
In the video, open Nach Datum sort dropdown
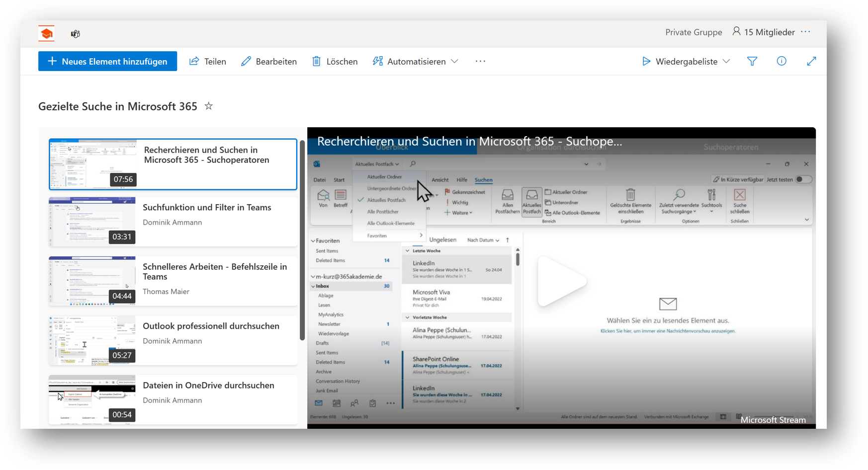tap(483, 240)
